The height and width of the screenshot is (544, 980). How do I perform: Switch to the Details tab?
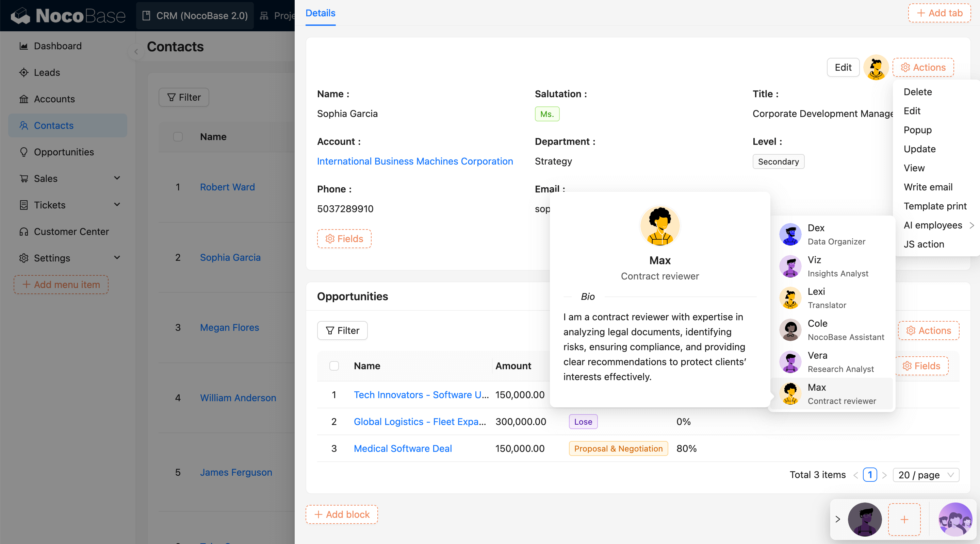click(x=320, y=13)
